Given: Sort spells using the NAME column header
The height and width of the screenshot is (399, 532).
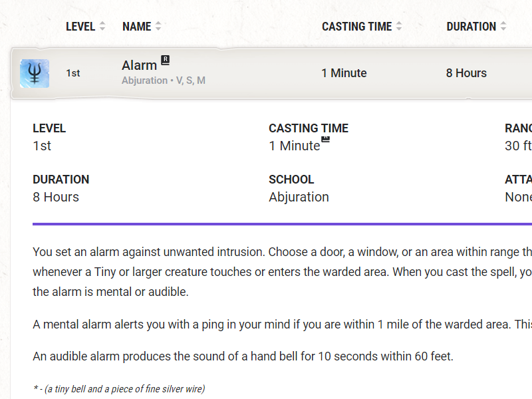Looking at the screenshot, I should coord(138,27).
